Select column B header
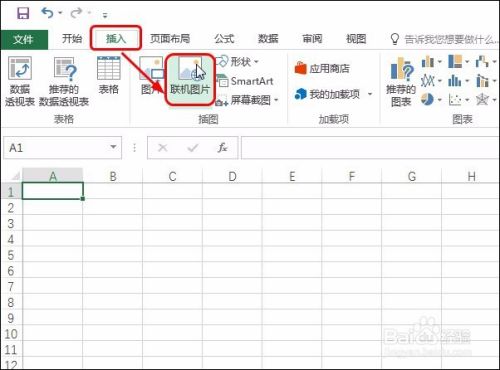The image size is (500, 370). pyautogui.click(x=113, y=176)
